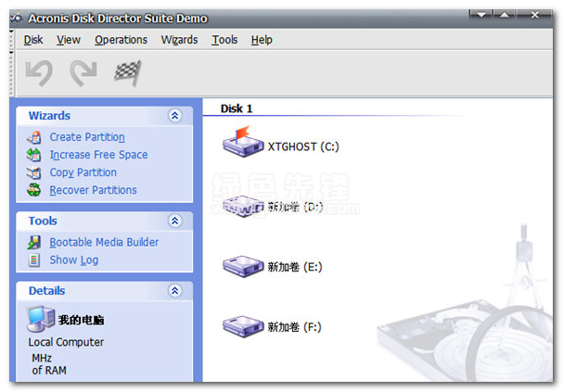Collapse the Wizards panel
The height and width of the screenshot is (392, 563).
click(175, 116)
